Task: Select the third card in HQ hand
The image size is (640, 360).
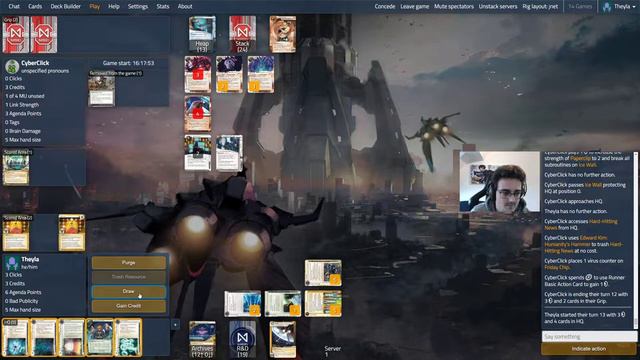Action: (x=72, y=338)
